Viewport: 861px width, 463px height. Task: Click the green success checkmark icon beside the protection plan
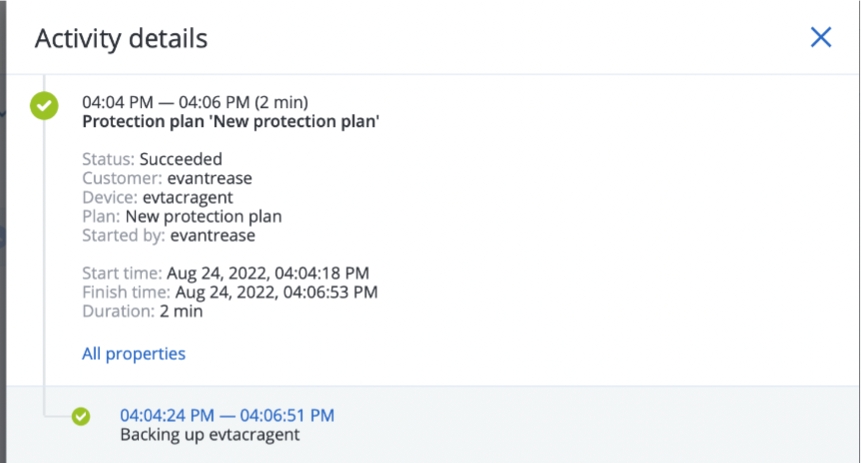coord(43,104)
